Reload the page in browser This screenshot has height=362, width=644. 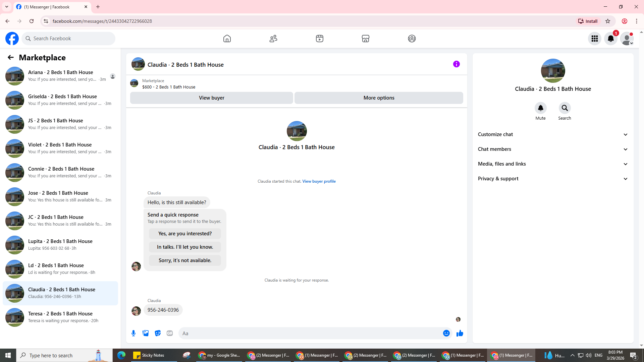tap(32, 21)
